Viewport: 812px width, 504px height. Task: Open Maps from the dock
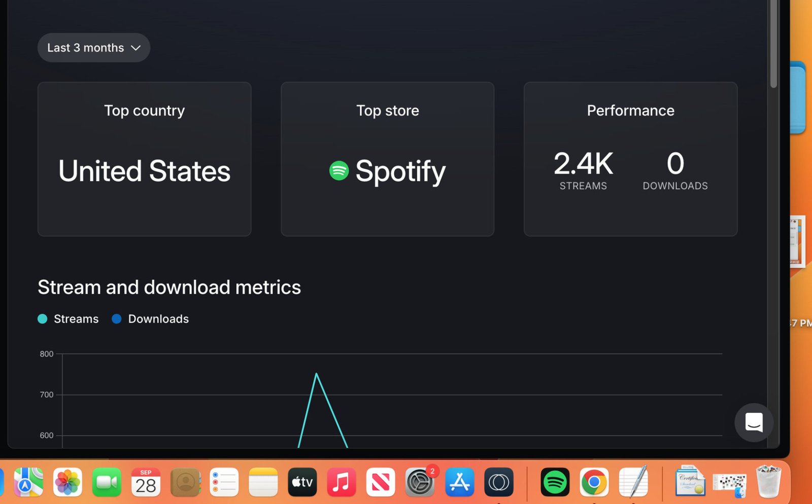tap(28, 482)
